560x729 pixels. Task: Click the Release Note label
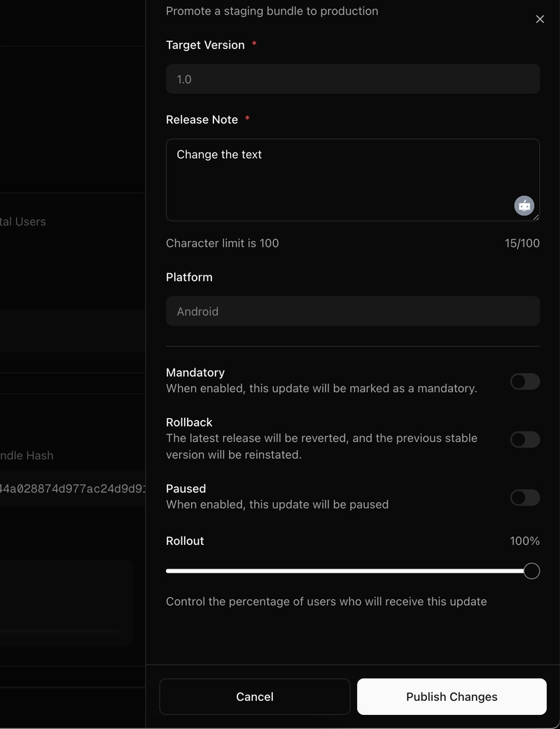(x=202, y=120)
